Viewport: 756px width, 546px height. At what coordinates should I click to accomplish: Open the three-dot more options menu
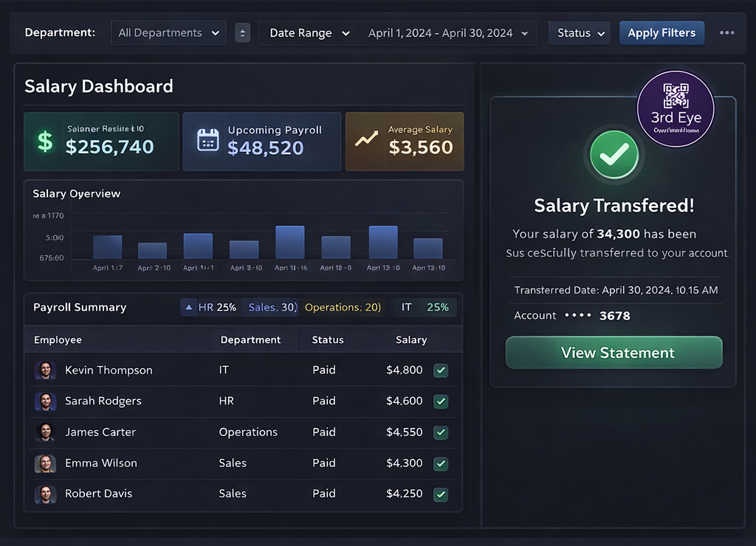[727, 33]
